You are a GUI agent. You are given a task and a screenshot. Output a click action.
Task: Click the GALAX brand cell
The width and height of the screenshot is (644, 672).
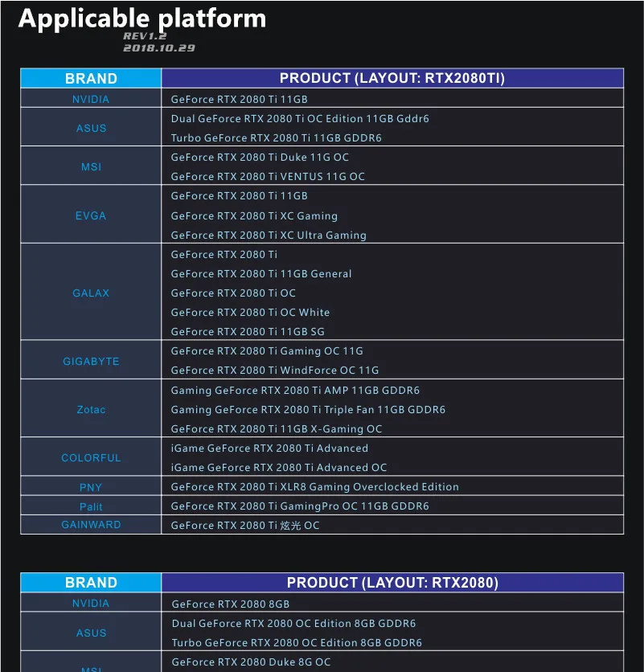coord(91,293)
